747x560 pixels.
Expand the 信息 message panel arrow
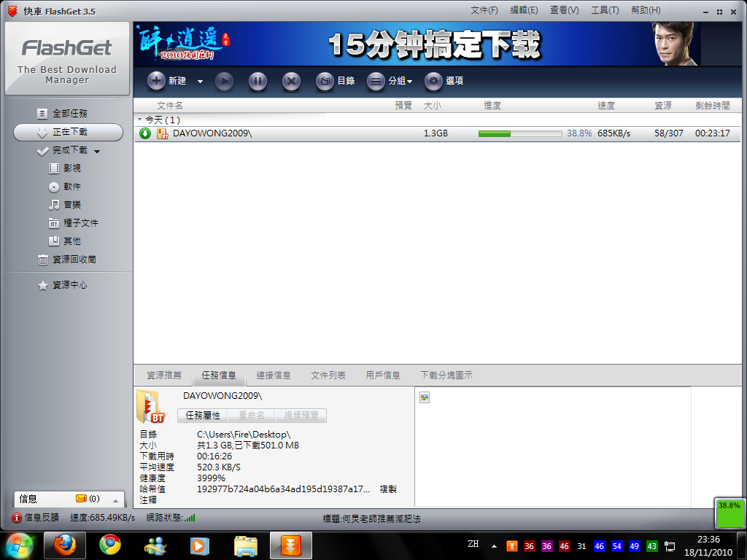point(115,500)
